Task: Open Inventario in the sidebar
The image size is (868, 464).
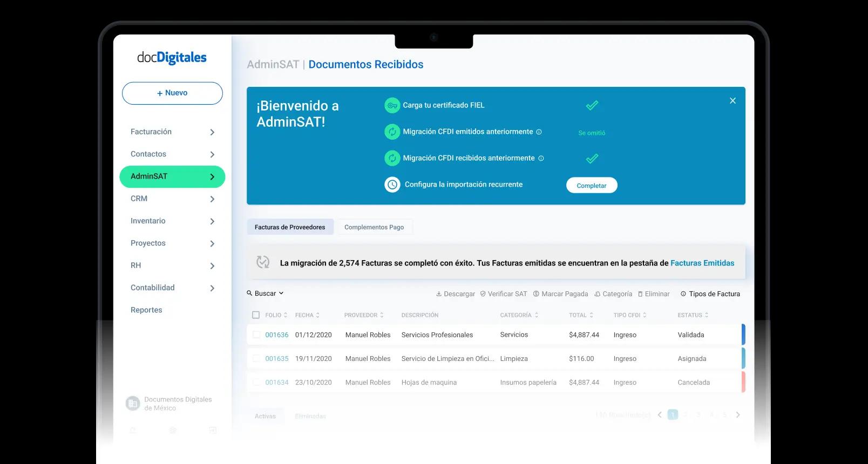Action: (148, 221)
